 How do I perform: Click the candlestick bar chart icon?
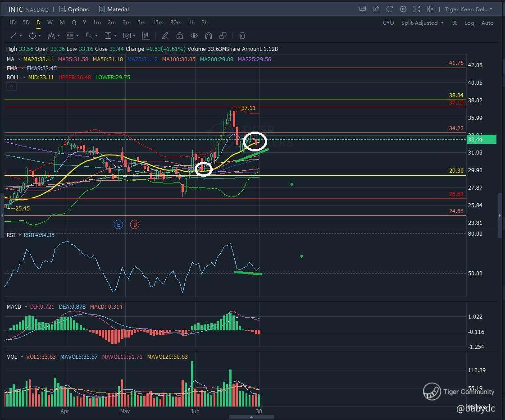click(x=146, y=36)
